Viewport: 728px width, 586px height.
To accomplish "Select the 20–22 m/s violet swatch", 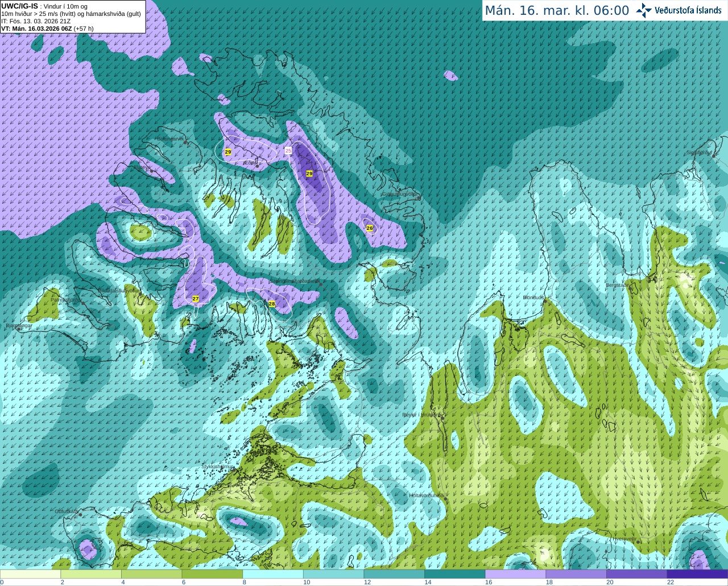I will click(636, 574).
